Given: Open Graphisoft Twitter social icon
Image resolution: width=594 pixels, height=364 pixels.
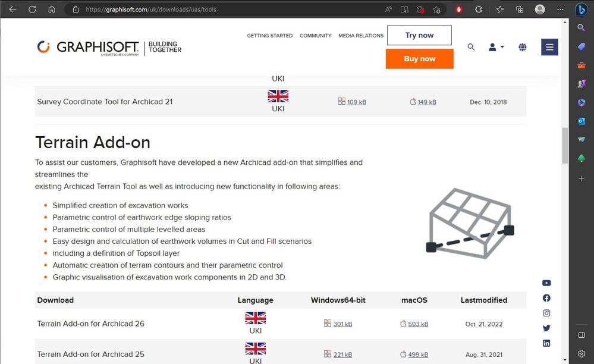Looking at the screenshot, I should click(x=546, y=328).
